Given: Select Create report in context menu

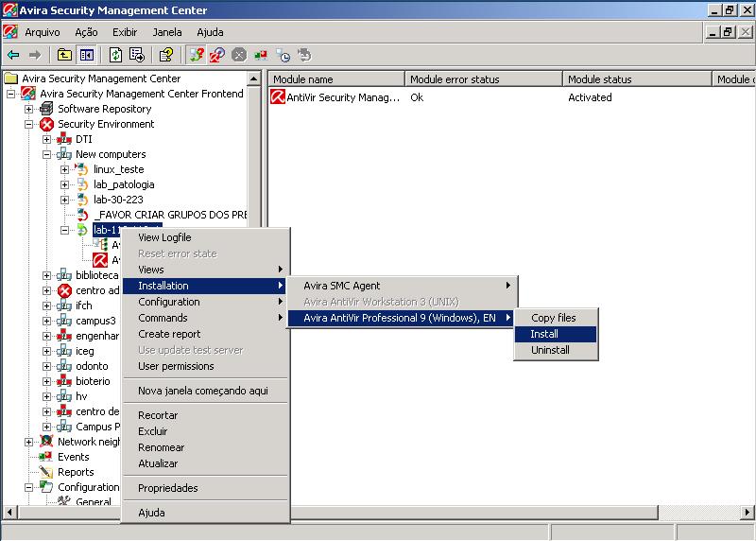Looking at the screenshot, I should click(x=205, y=334).
